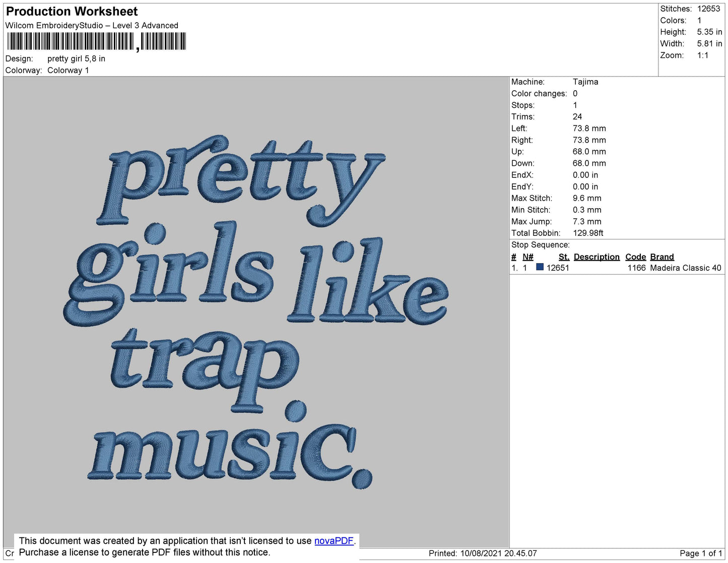
Task: Select the height value 5.35 in
Action: (709, 32)
